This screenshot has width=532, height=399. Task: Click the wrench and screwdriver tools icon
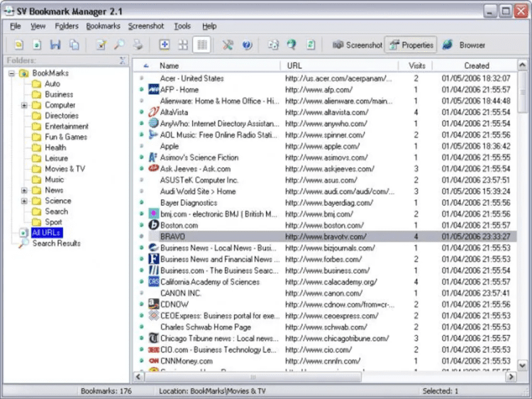point(228,45)
